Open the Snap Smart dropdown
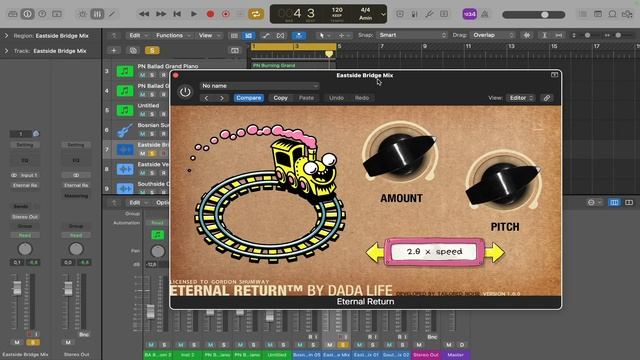 412,35
